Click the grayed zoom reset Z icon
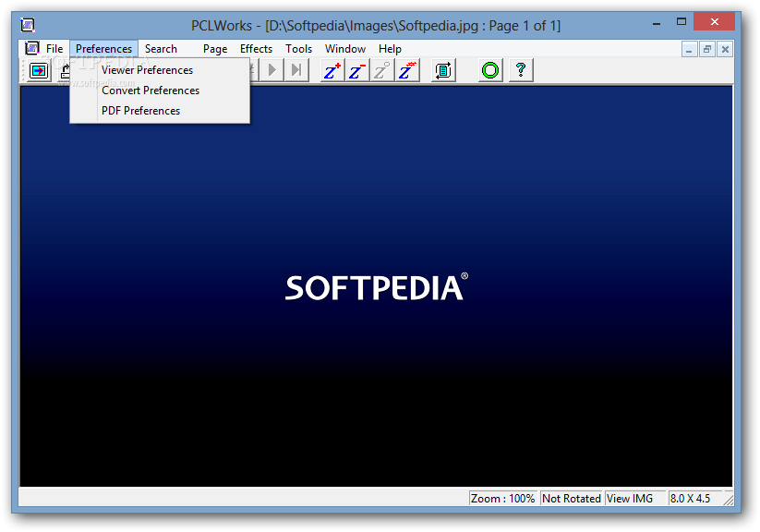760x532 pixels. pyautogui.click(x=382, y=71)
